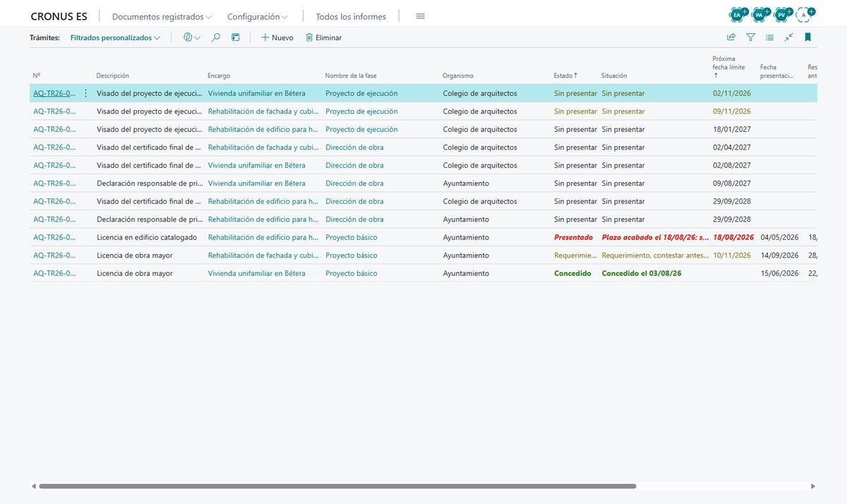Open the hamburger more-options menu
The image size is (847, 504).
click(x=421, y=16)
